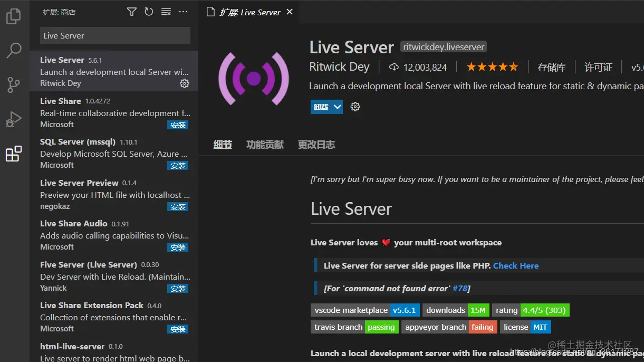Click gear icon on Live Server list item
Image resolution: width=644 pixels, height=362 pixels.
(x=184, y=83)
